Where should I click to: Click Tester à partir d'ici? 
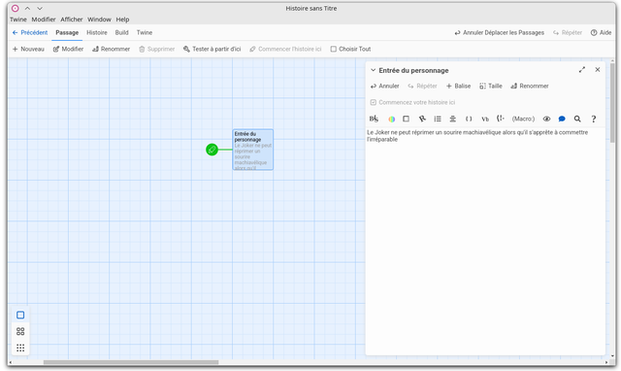[212, 49]
